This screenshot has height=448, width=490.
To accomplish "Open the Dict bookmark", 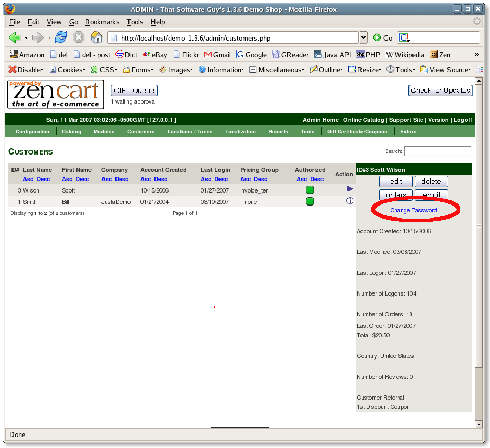I will [x=126, y=55].
